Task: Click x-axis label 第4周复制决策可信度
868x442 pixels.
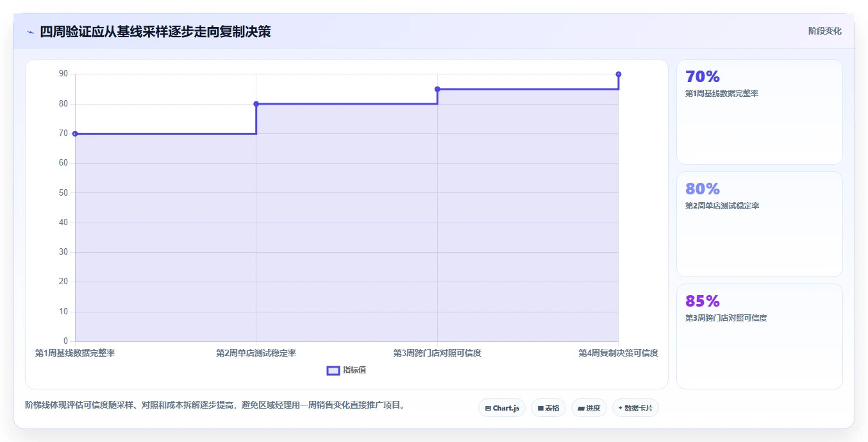Action: (x=618, y=353)
